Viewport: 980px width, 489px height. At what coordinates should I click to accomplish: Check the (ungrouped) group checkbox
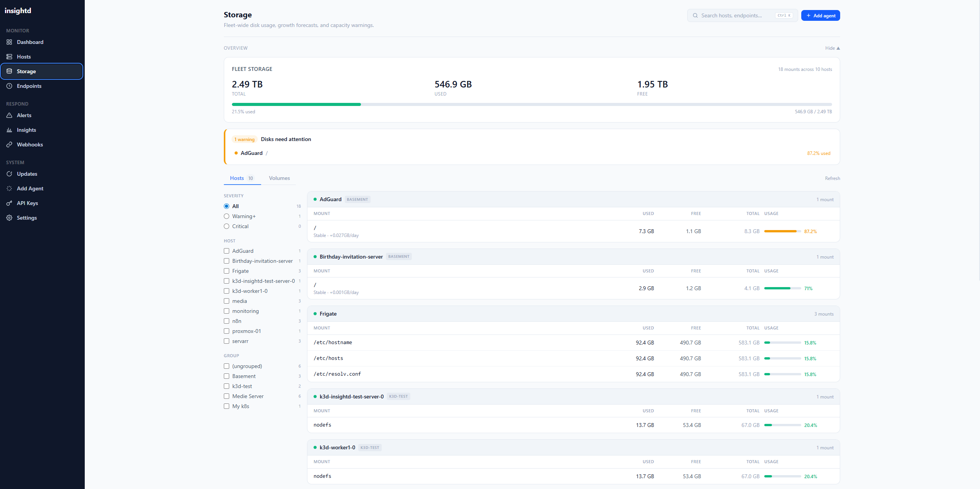(227, 366)
